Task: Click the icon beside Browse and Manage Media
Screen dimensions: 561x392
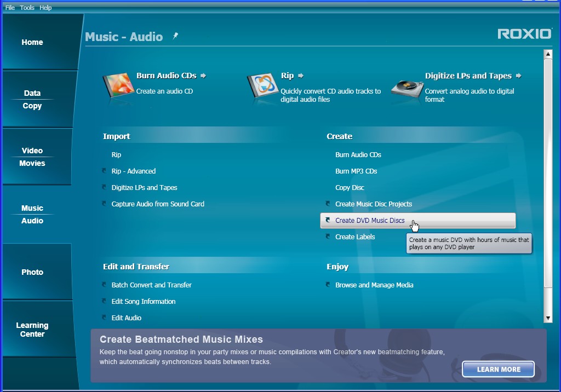Action: [x=328, y=285]
